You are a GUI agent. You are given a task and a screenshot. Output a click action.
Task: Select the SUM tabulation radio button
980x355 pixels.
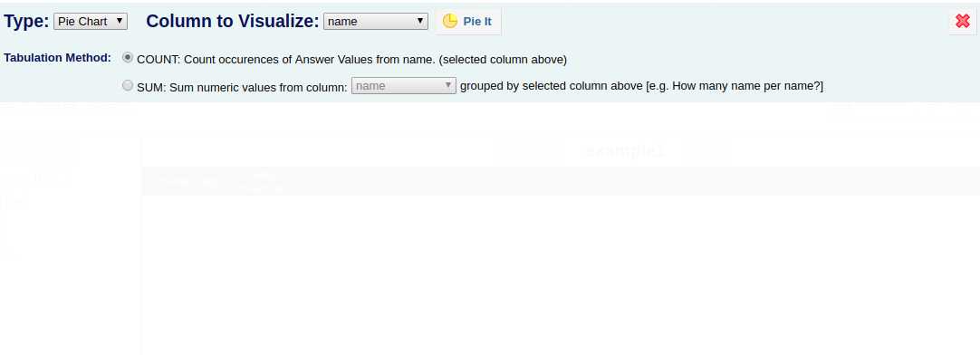pos(128,85)
